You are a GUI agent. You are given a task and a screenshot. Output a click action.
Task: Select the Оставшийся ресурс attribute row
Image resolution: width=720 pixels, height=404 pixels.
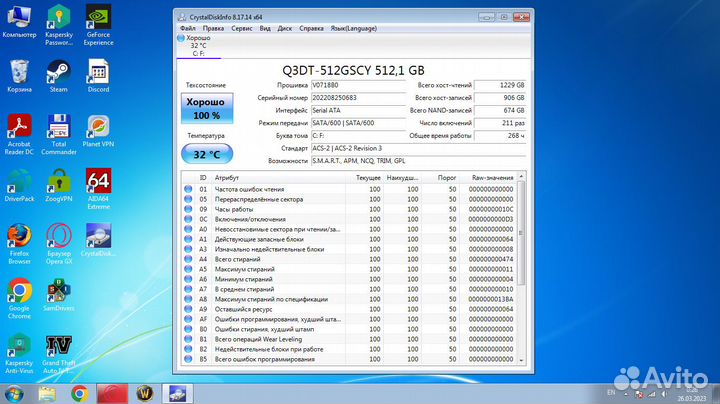(x=349, y=309)
